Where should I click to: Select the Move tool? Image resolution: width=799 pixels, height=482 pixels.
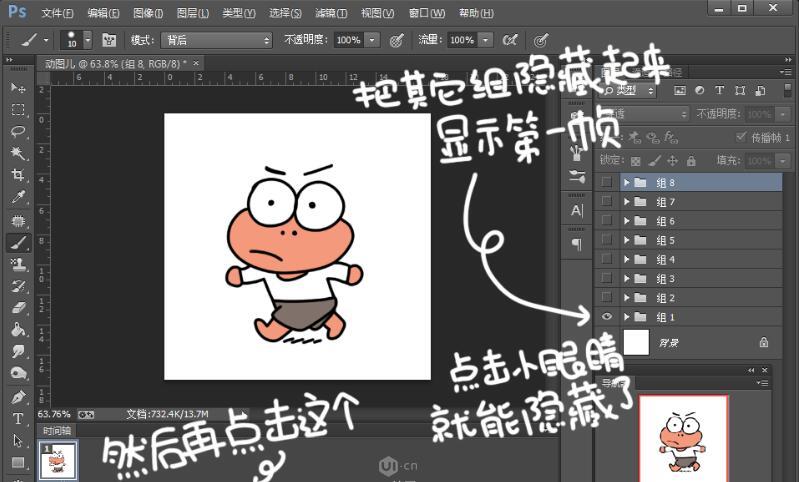pos(18,88)
